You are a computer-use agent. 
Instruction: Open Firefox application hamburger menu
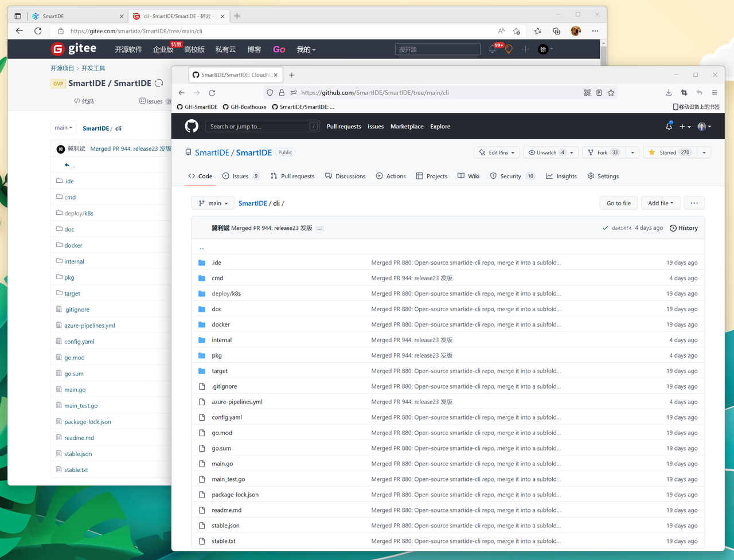coord(715,92)
